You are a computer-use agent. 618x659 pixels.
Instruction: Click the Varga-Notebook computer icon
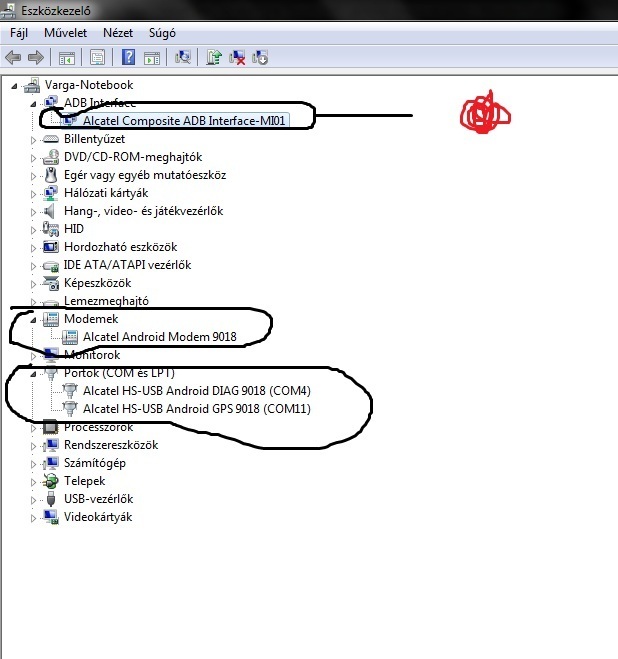pos(32,85)
